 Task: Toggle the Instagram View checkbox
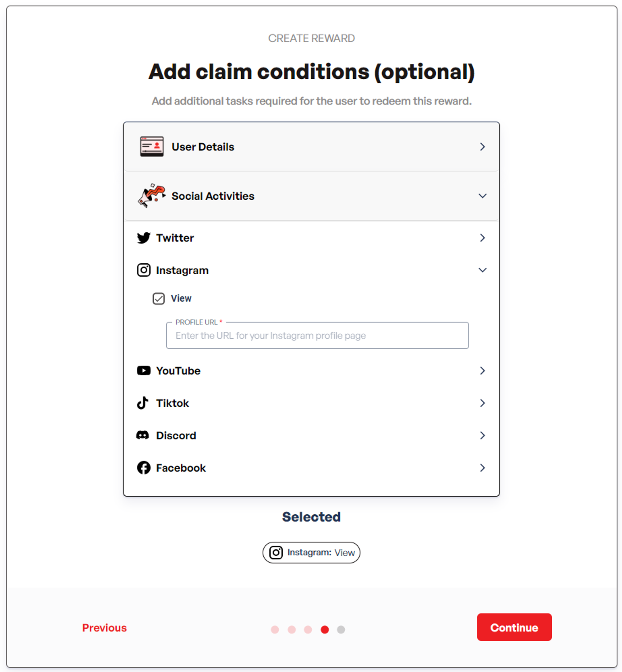point(159,299)
